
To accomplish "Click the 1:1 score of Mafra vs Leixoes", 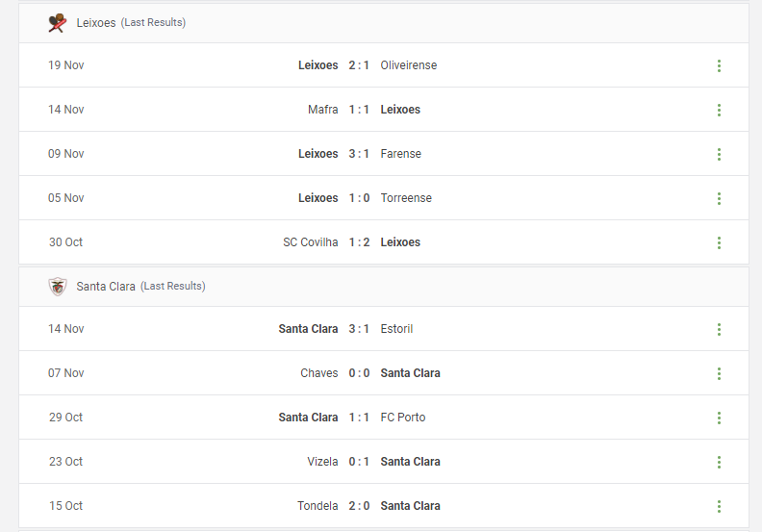I will tap(359, 110).
